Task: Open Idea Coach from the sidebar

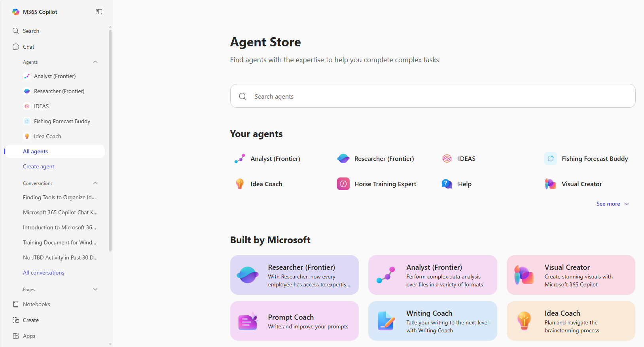Action: point(47,136)
